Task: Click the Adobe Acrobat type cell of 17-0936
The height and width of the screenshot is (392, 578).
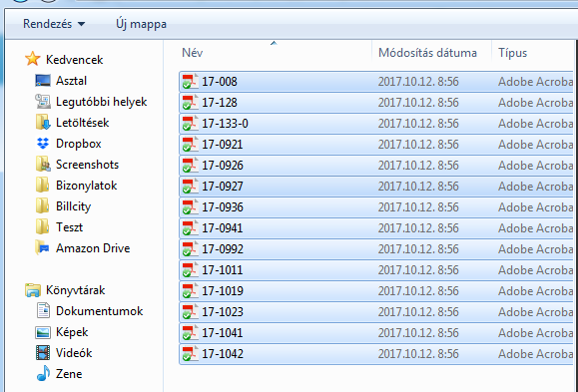Action: click(536, 207)
